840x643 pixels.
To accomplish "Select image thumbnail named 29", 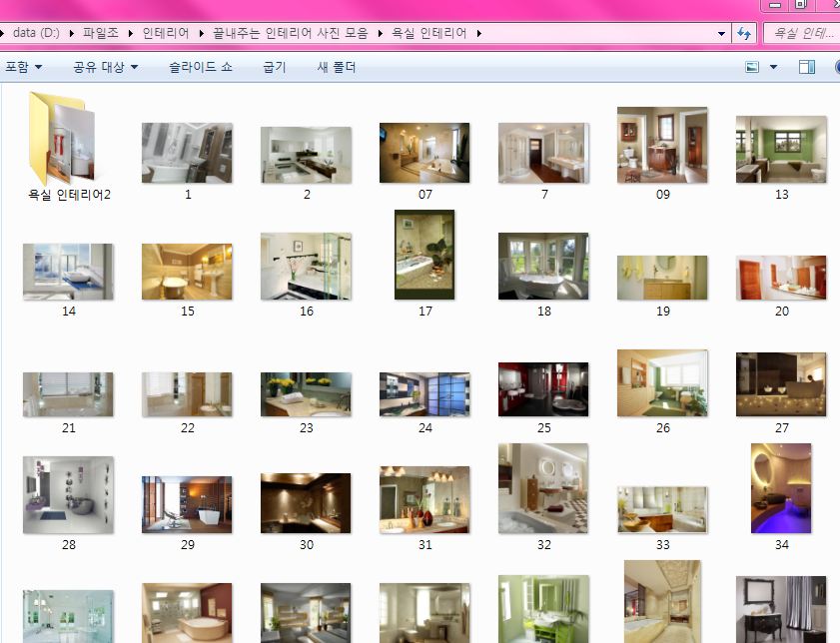I will pyautogui.click(x=187, y=505).
